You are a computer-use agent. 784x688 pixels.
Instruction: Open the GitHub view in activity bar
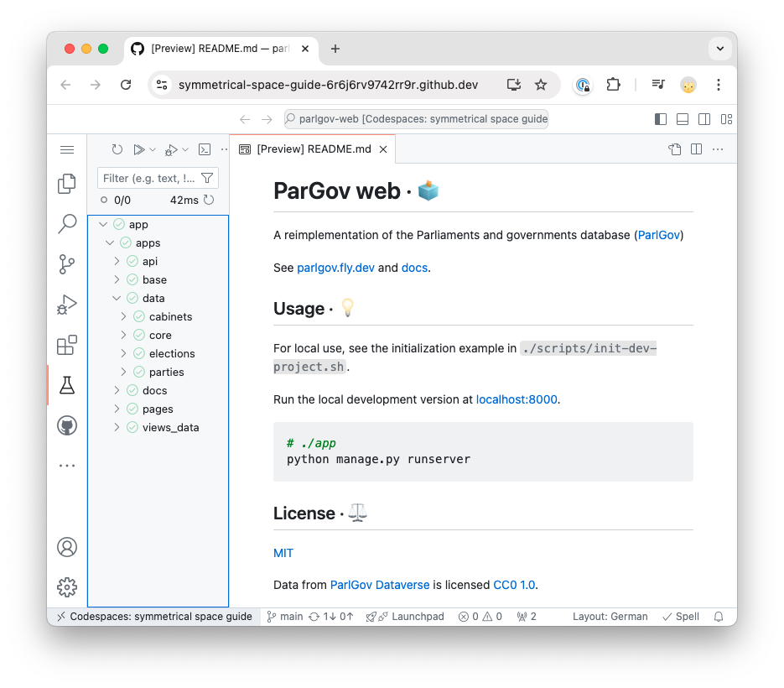click(67, 426)
